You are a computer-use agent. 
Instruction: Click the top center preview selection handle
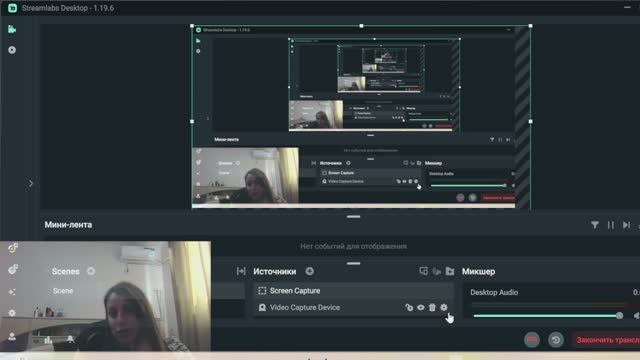click(x=361, y=26)
